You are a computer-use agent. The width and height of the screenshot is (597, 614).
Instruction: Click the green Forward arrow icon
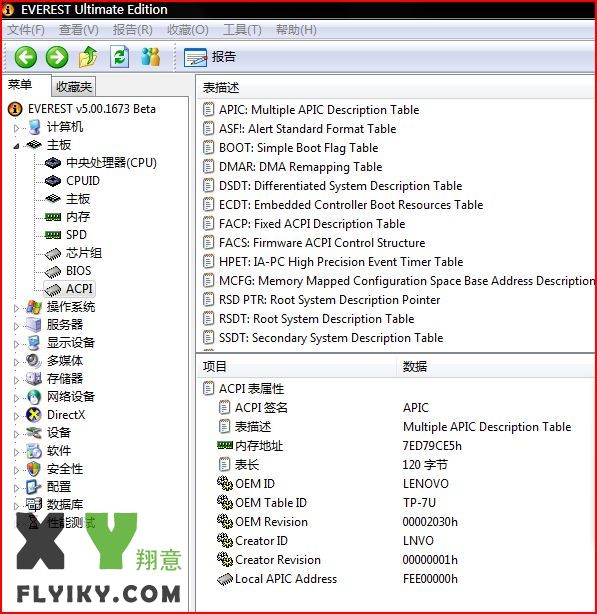(x=57, y=57)
